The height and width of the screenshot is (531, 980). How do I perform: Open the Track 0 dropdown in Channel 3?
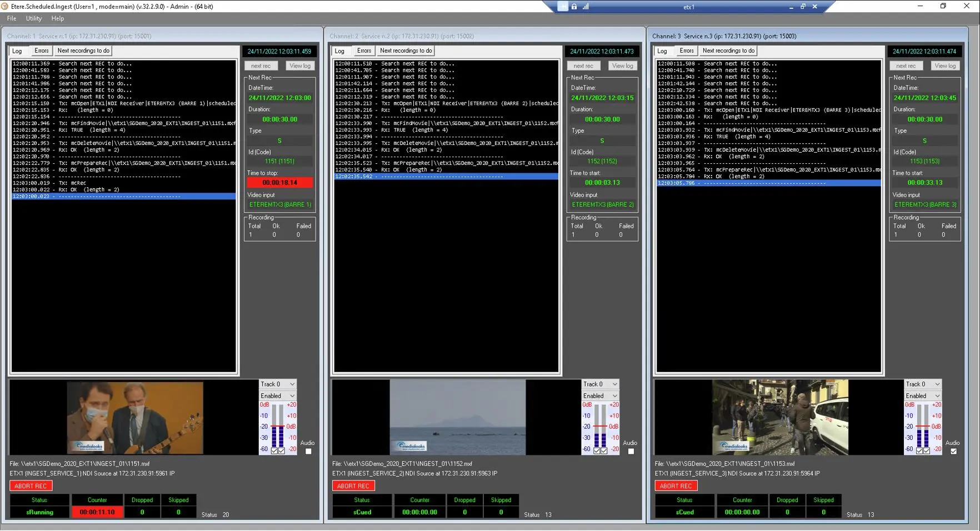pyautogui.click(x=923, y=384)
